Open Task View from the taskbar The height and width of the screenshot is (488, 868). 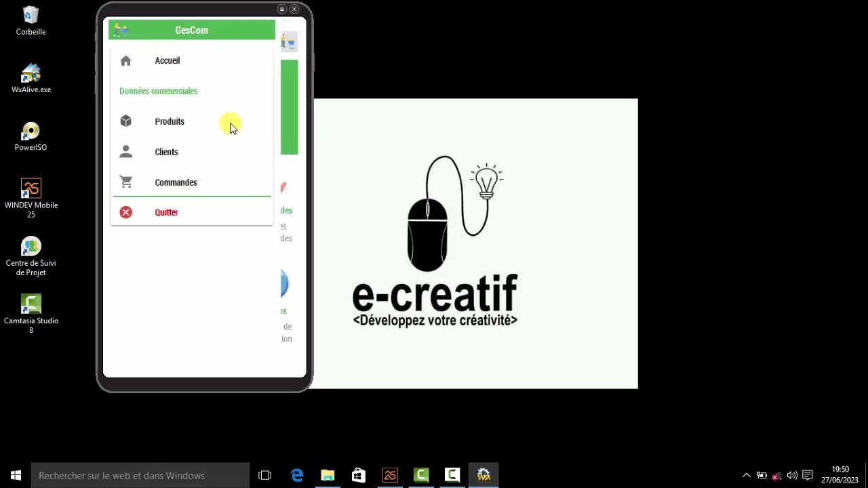click(x=265, y=475)
